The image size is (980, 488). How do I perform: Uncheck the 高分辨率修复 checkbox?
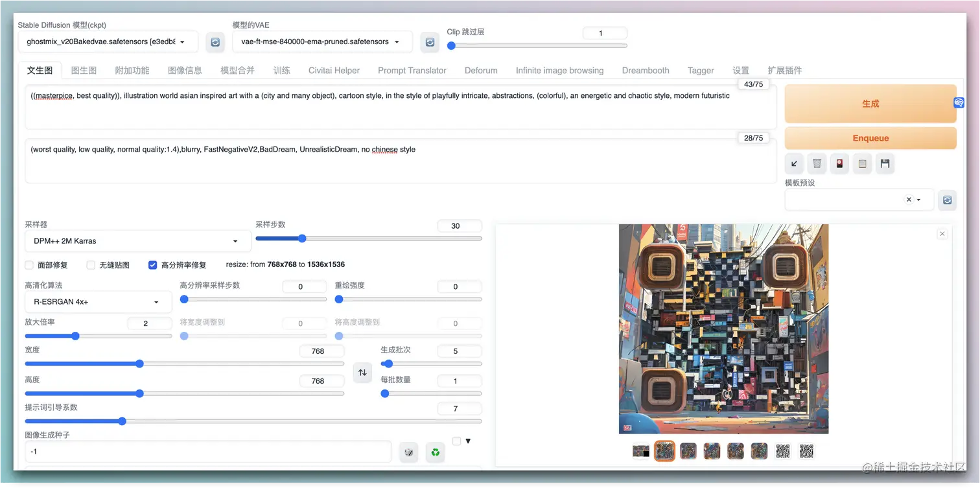pyautogui.click(x=153, y=265)
